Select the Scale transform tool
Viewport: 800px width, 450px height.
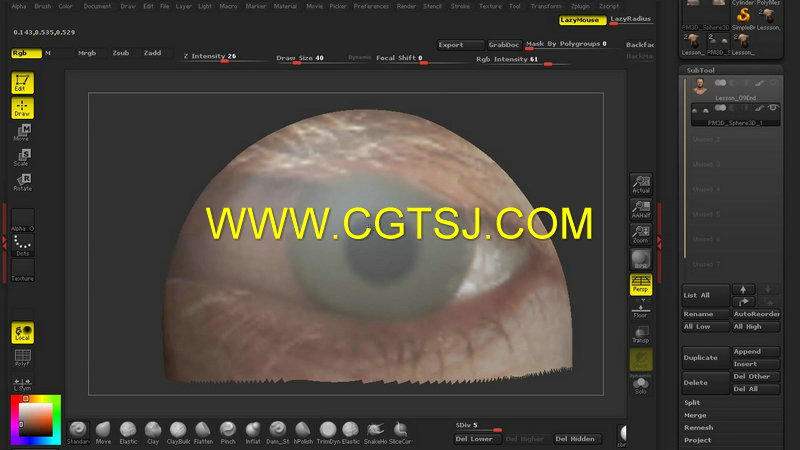pos(22,158)
